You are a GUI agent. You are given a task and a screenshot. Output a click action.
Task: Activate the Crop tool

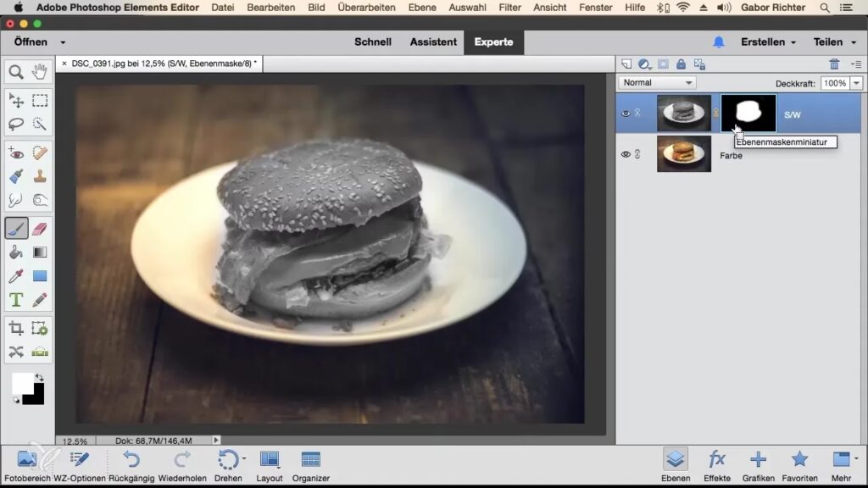tap(16, 328)
